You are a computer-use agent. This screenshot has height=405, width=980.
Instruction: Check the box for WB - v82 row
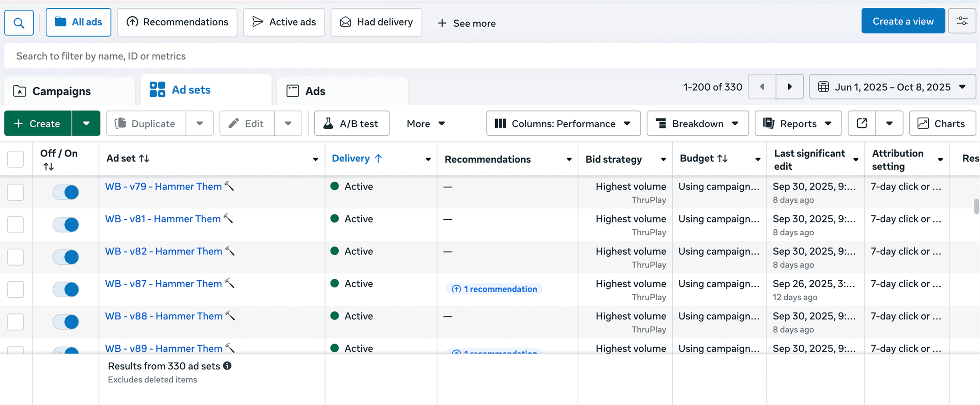click(x=16, y=257)
